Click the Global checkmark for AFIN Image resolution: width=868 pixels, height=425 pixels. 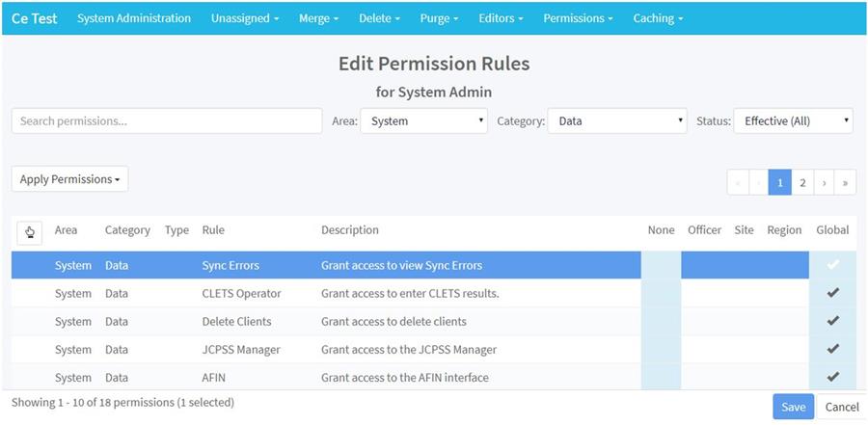pyautogui.click(x=833, y=377)
